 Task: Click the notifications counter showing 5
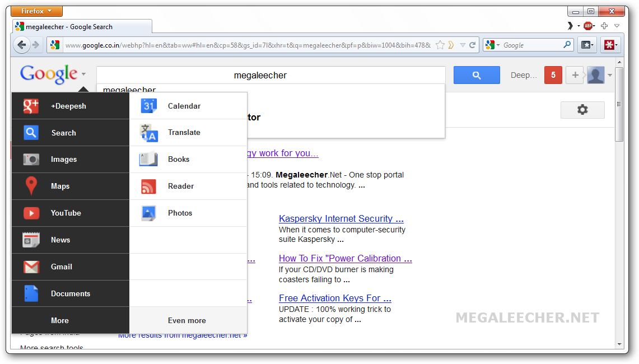point(553,75)
